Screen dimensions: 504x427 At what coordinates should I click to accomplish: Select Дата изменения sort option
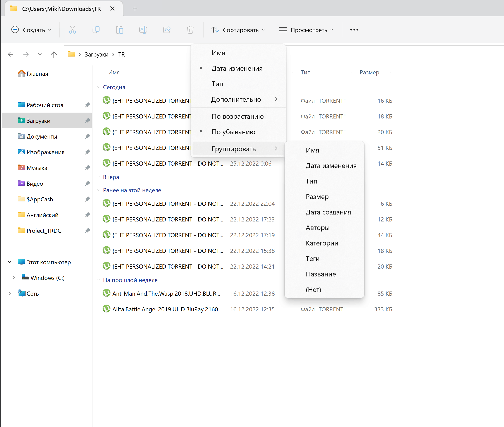pos(238,68)
